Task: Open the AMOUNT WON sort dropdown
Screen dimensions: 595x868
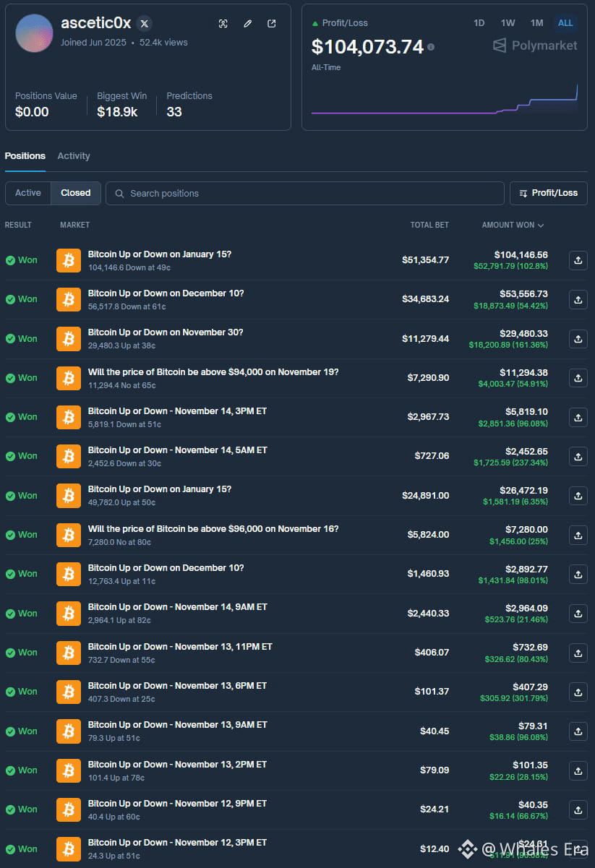Action: (513, 225)
